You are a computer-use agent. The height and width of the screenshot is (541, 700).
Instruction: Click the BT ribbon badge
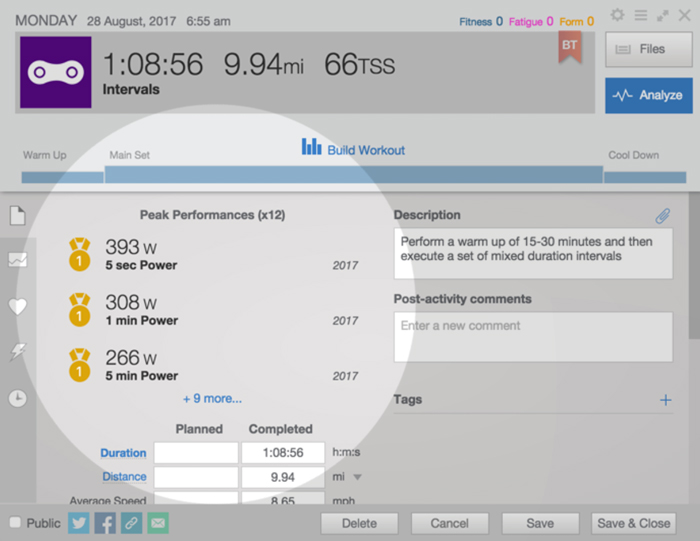click(x=570, y=48)
